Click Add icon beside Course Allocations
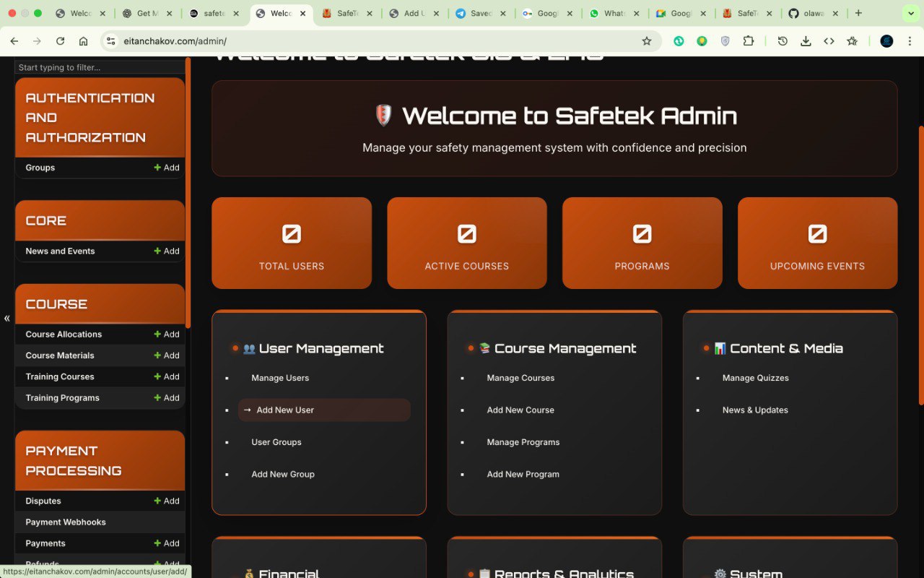 [x=167, y=335]
